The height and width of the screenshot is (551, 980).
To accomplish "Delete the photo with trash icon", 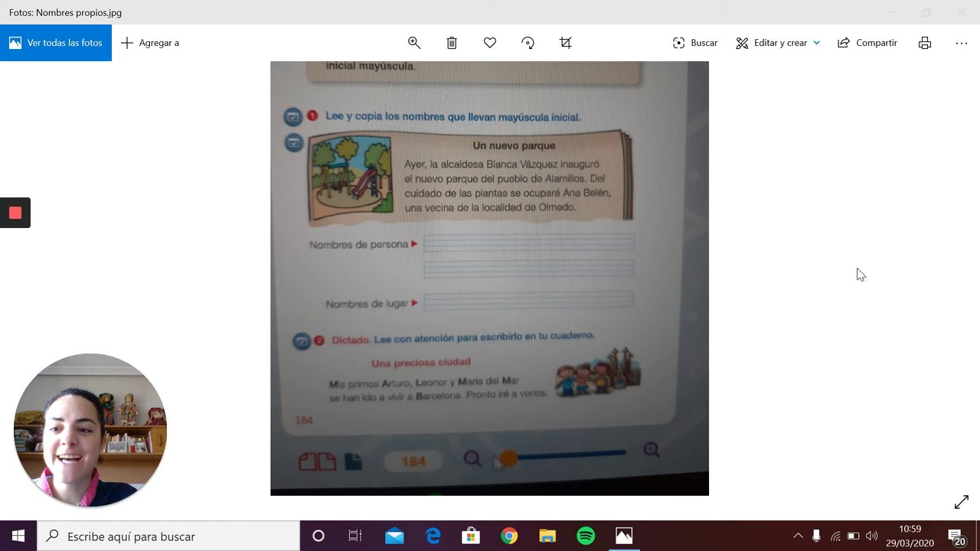I will (452, 43).
